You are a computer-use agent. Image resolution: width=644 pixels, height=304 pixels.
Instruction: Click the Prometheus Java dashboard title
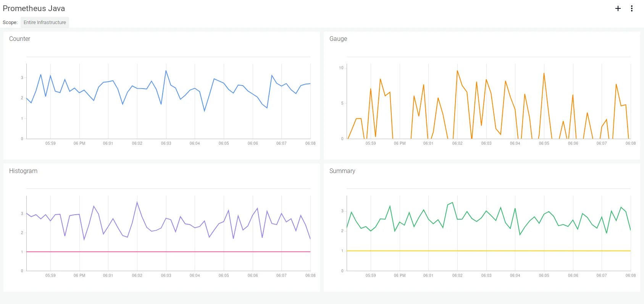[x=34, y=8]
